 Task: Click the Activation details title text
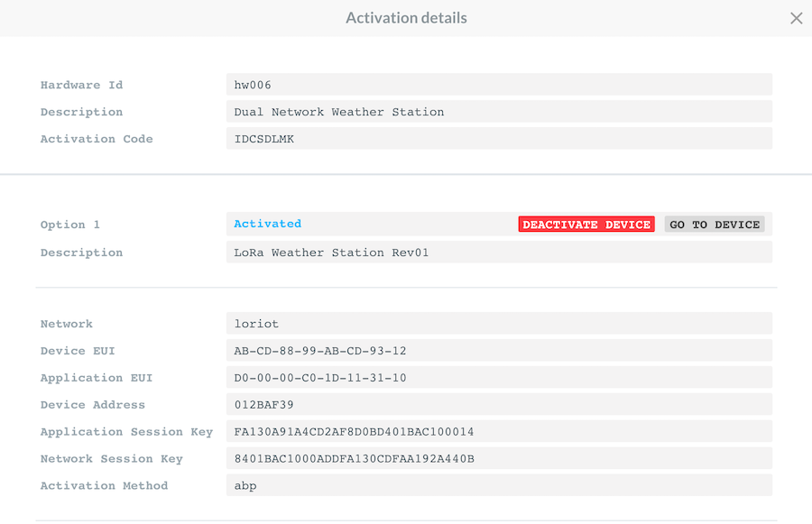(x=406, y=18)
